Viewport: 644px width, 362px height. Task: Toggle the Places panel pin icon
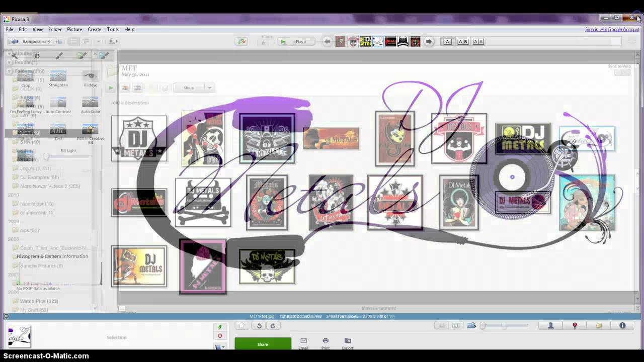(x=575, y=326)
